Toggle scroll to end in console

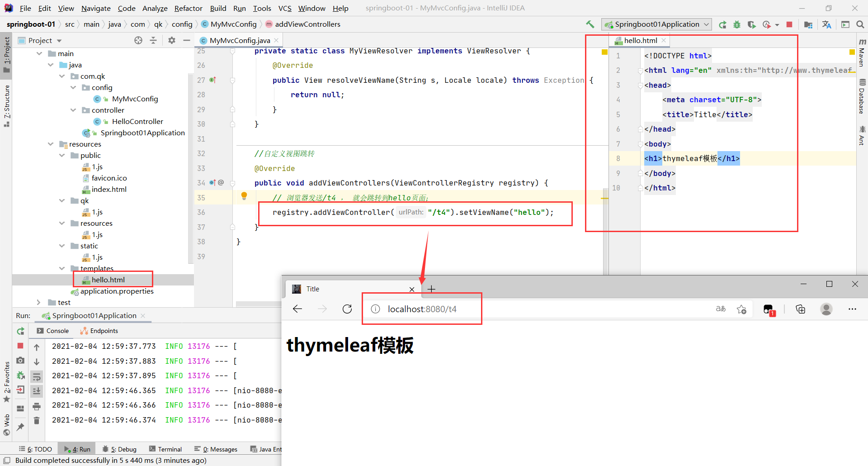37,391
